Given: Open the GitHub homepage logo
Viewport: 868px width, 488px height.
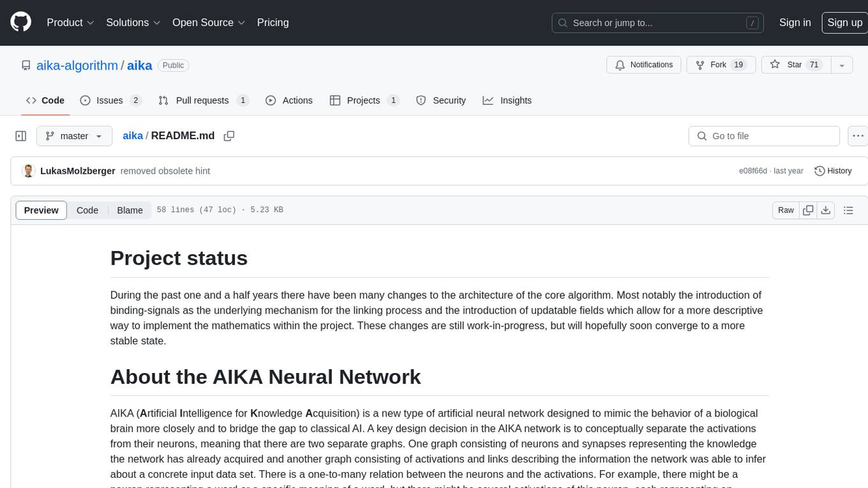Looking at the screenshot, I should point(20,22).
